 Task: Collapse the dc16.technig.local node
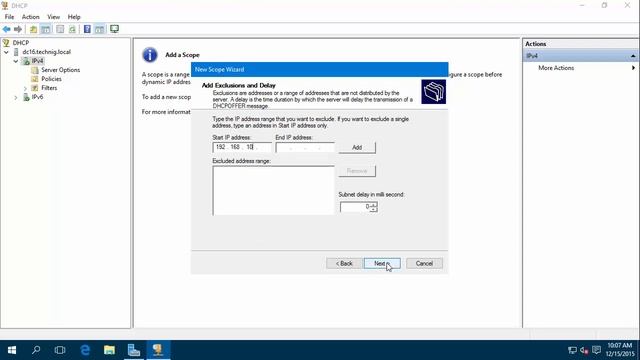pos(7,52)
